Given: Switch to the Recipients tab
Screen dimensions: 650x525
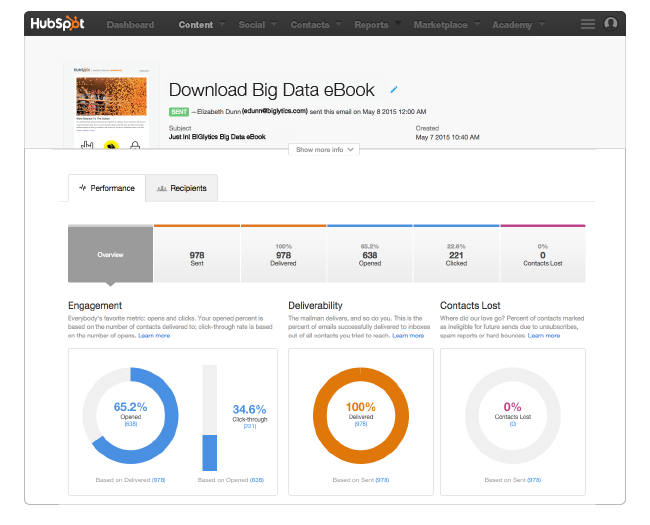Looking at the screenshot, I should pyautogui.click(x=182, y=188).
